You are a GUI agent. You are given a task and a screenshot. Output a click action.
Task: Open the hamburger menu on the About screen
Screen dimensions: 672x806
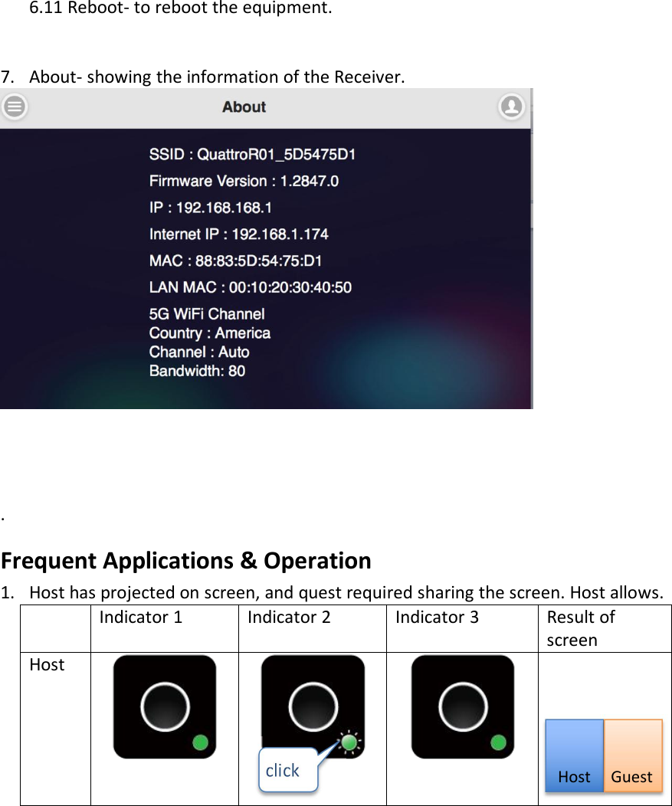point(14,106)
